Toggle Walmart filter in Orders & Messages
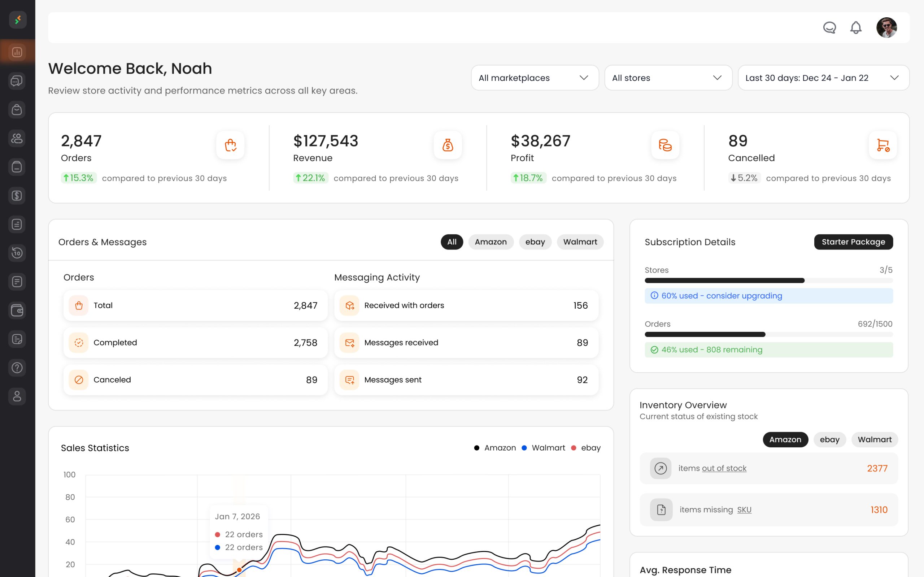924x577 pixels. click(x=580, y=242)
